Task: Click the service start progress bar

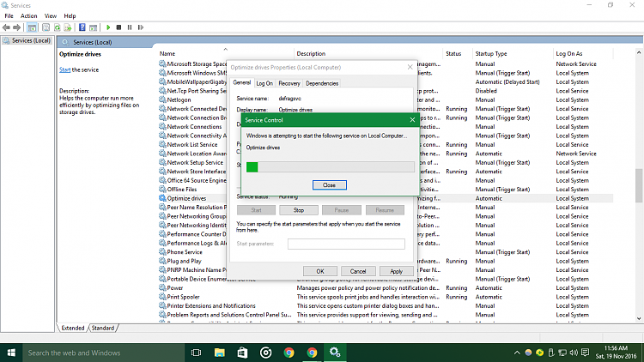Action: (x=331, y=167)
